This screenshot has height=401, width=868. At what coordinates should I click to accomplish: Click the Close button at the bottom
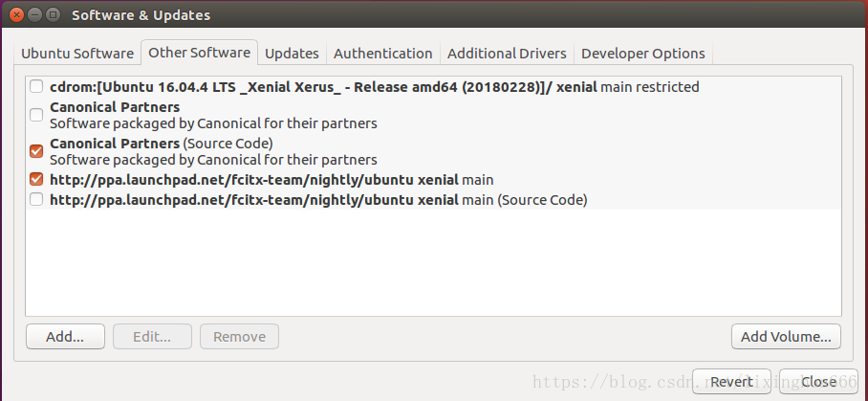(818, 382)
